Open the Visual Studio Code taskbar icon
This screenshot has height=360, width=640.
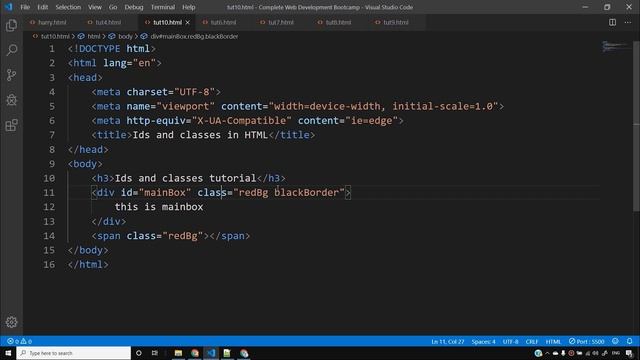pos(211,353)
